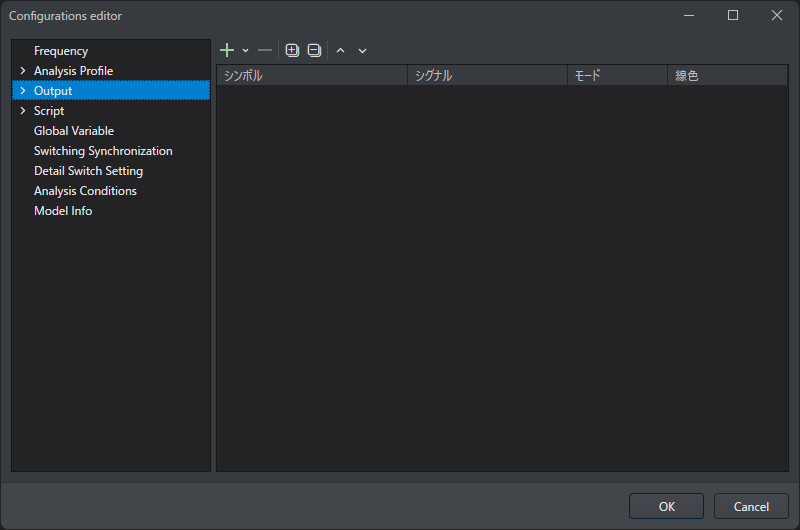Viewport: 800px width, 530px height.
Task: Maximize the Configurations editor window
Action: point(733,15)
